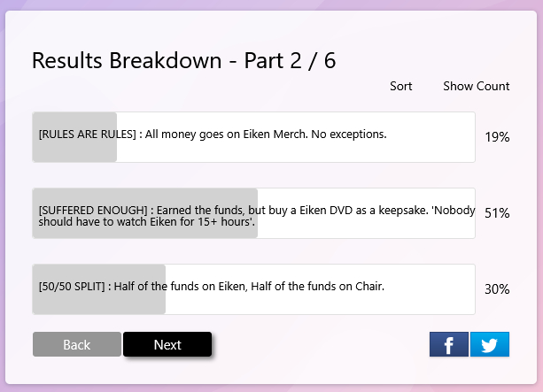Click the Sort option
543x392 pixels.
[x=401, y=86]
